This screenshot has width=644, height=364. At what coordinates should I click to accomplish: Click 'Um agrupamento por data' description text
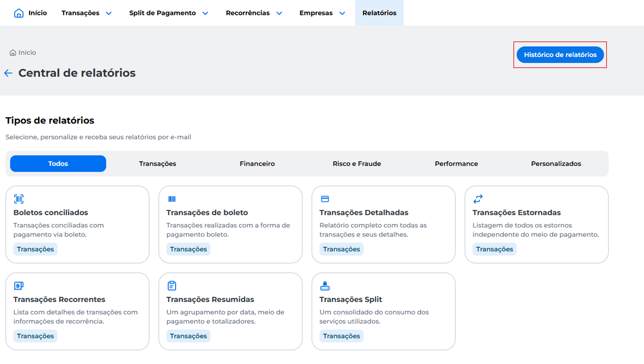click(225, 317)
